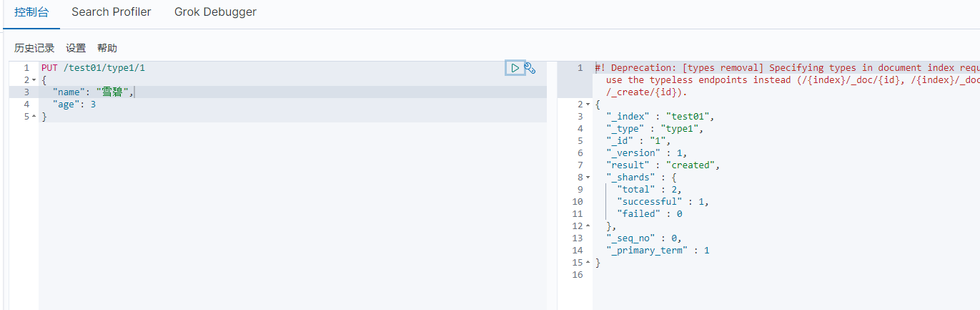Click the "age": 3 line in editor

tap(74, 105)
